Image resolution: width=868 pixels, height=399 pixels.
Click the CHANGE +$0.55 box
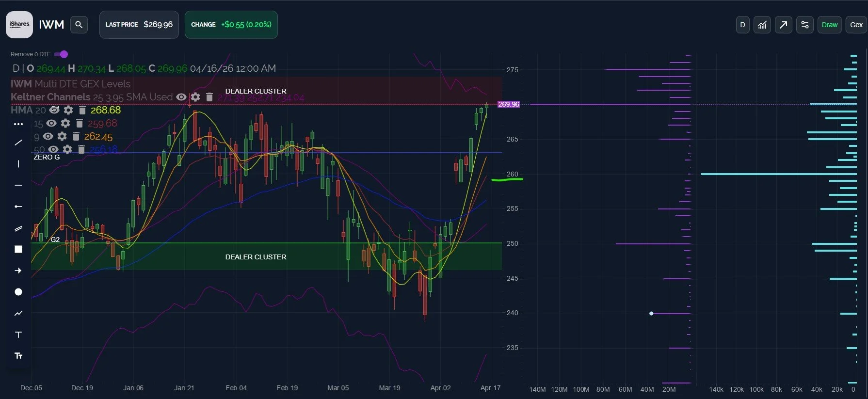231,25
